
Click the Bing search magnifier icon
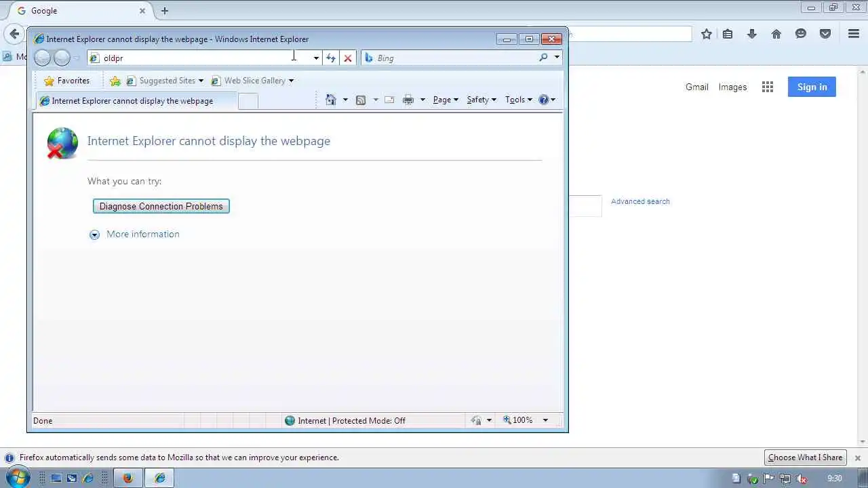(x=543, y=58)
